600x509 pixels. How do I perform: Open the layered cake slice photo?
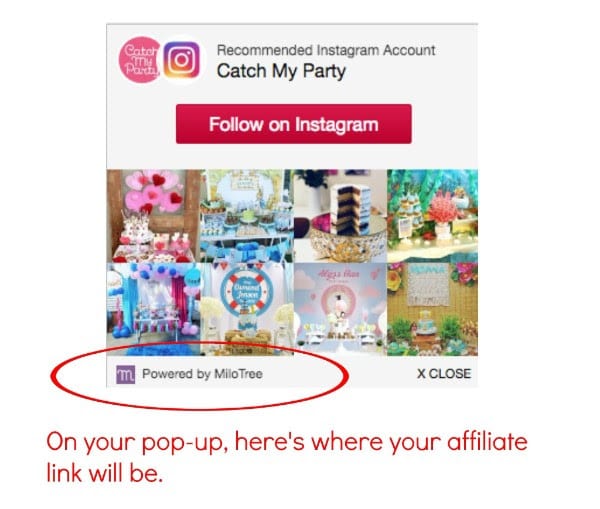click(340, 216)
